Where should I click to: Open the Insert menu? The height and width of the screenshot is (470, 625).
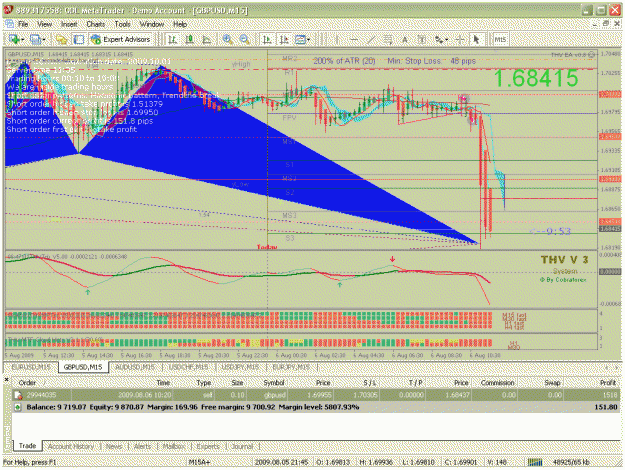pos(69,24)
